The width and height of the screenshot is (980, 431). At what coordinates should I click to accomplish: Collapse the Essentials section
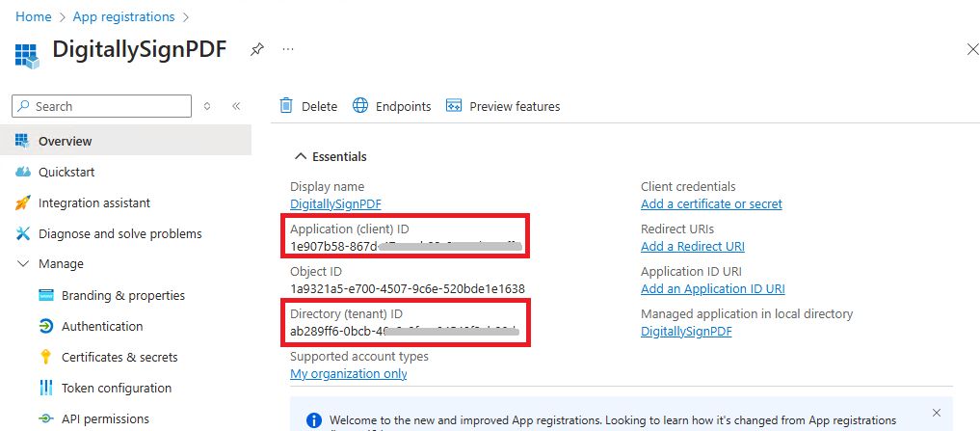point(301,156)
